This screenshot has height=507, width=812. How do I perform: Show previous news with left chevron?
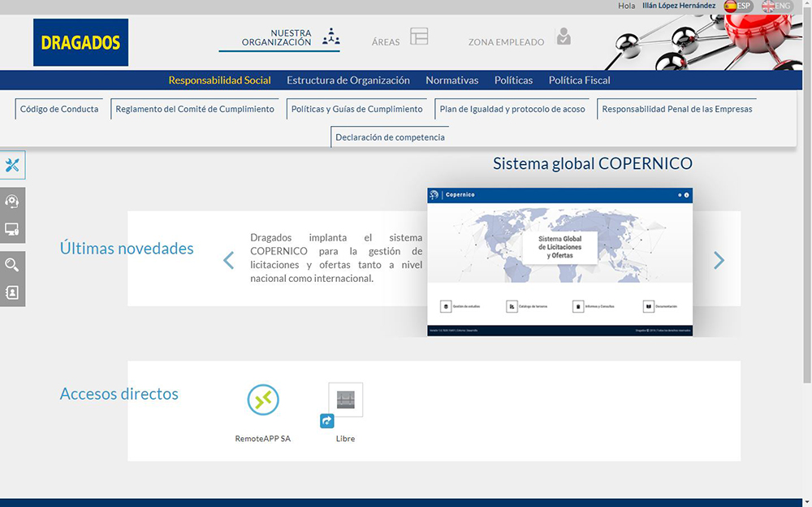pos(228,260)
